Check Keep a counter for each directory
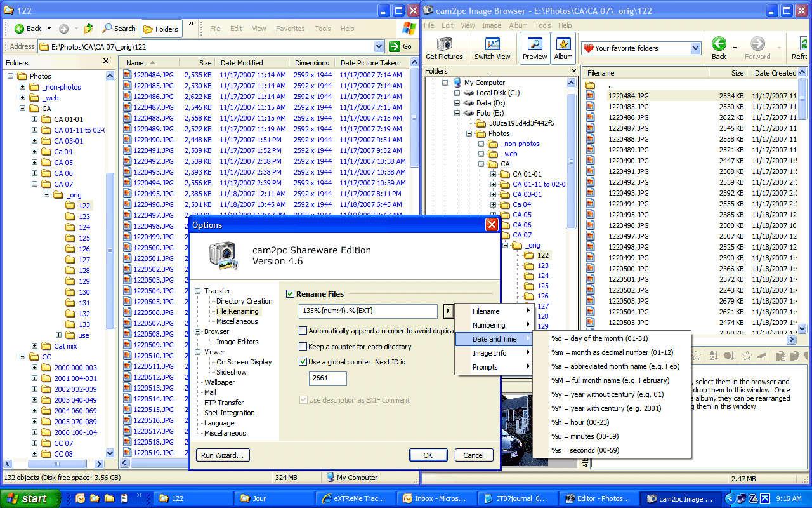This screenshot has width=812, height=508. (303, 347)
